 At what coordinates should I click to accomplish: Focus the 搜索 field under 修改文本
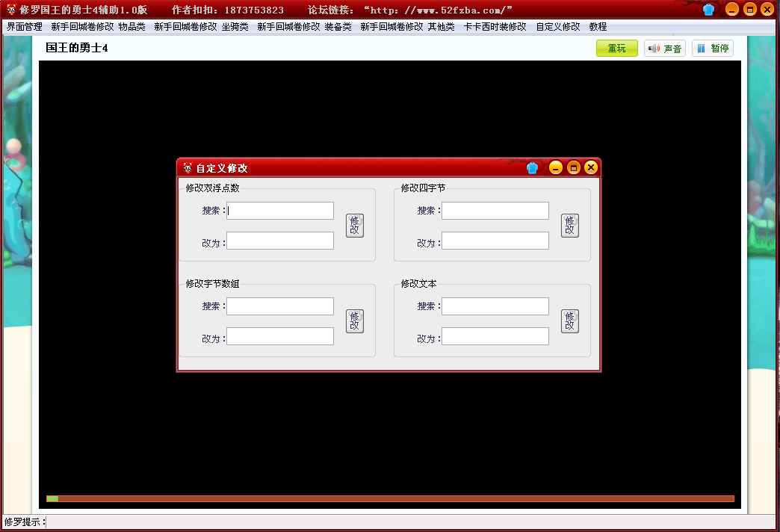point(495,306)
